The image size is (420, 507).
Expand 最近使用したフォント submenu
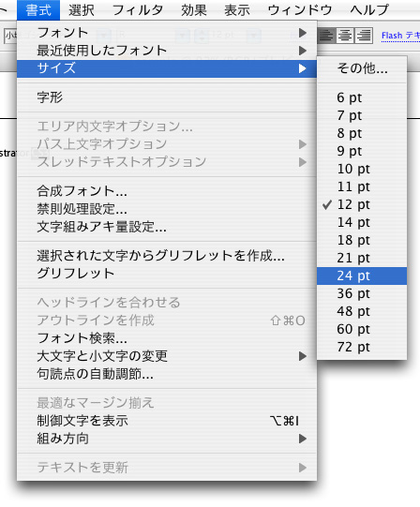tap(167, 51)
